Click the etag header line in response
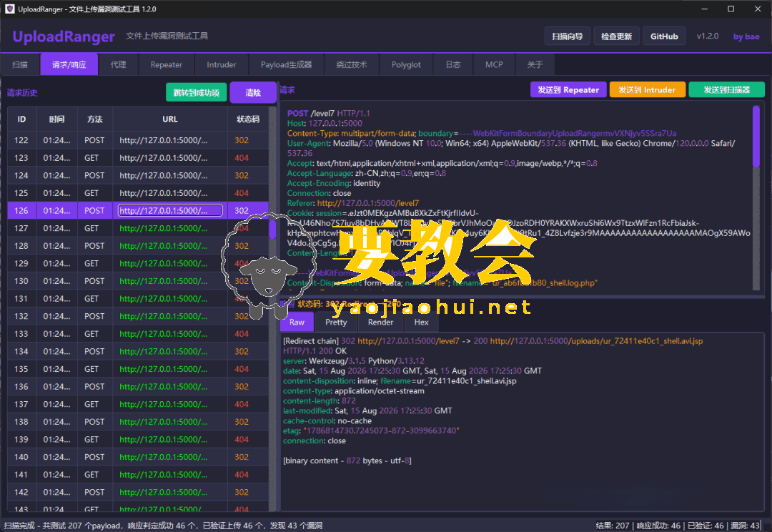Image resolution: width=772 pixels, height=532 pixels. pyautogui.click(x=371, y=430)
